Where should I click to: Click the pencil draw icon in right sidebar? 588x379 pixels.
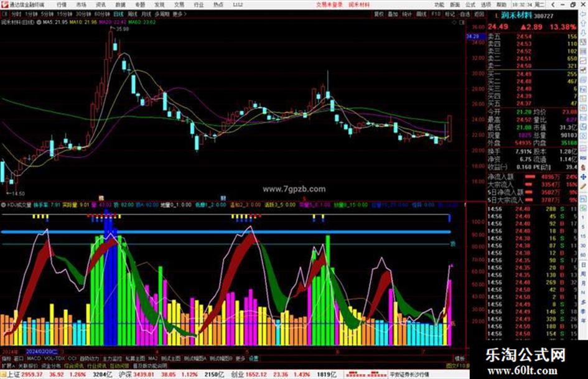click(583, 186)
